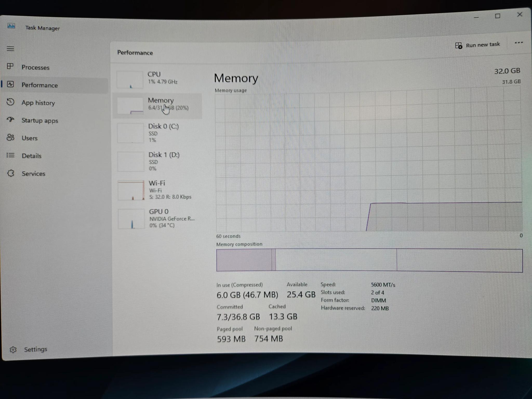Click the Services puzzle gear icon

(11, 173)
